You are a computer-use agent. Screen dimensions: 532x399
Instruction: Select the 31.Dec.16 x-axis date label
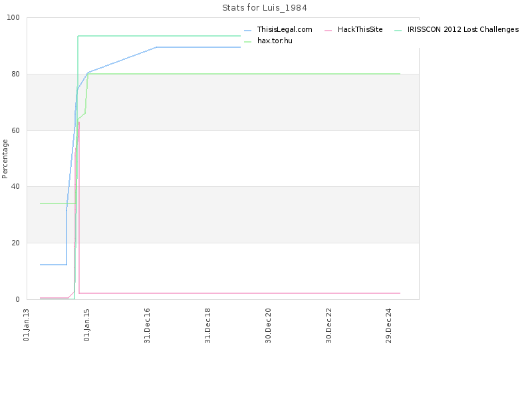pyautogui.click(x=147, y=326)
